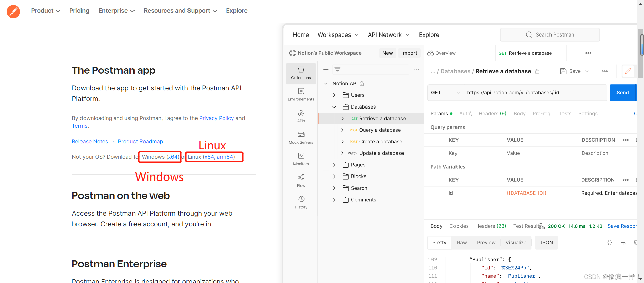This screenshot has height=283, width=644.
Task: Click the filter icon in the collections search bar
Action: [x=337, y=70]
